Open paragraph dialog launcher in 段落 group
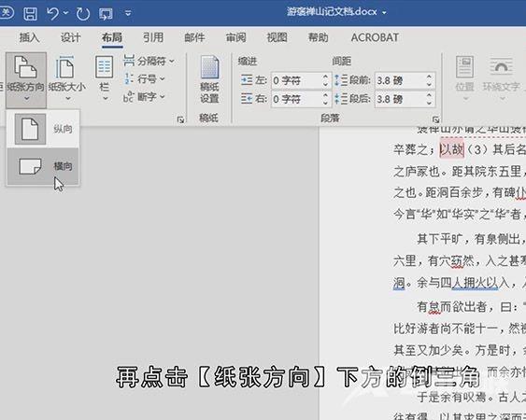The image size is (526, 420). [435, 119]
